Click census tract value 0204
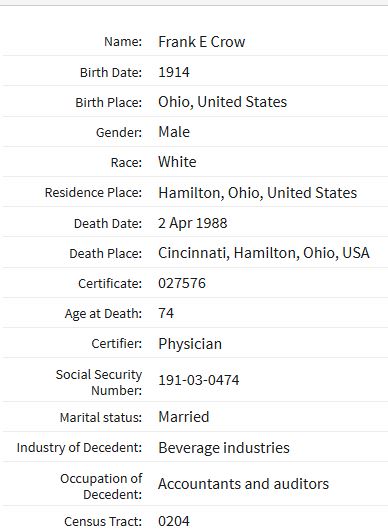Screen dimensions: 388x532 point(174,521)
